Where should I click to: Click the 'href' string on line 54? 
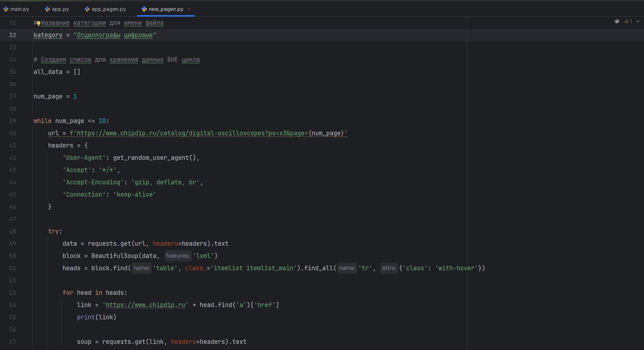click(x=265, y=305)
